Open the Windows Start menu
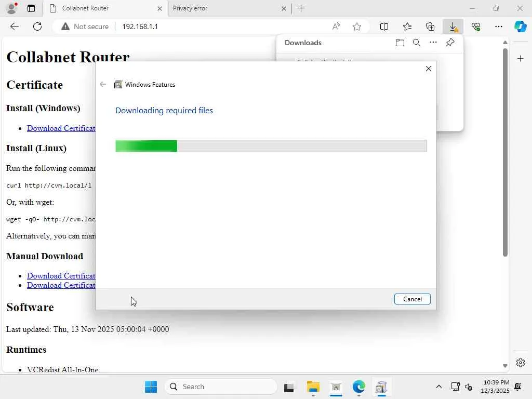Viewport: 532px width, 399px height. (151, 387)
